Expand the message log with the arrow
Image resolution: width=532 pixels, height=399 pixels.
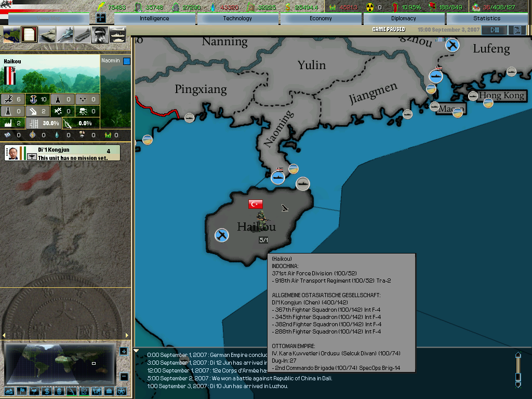(x=137, y=351)
